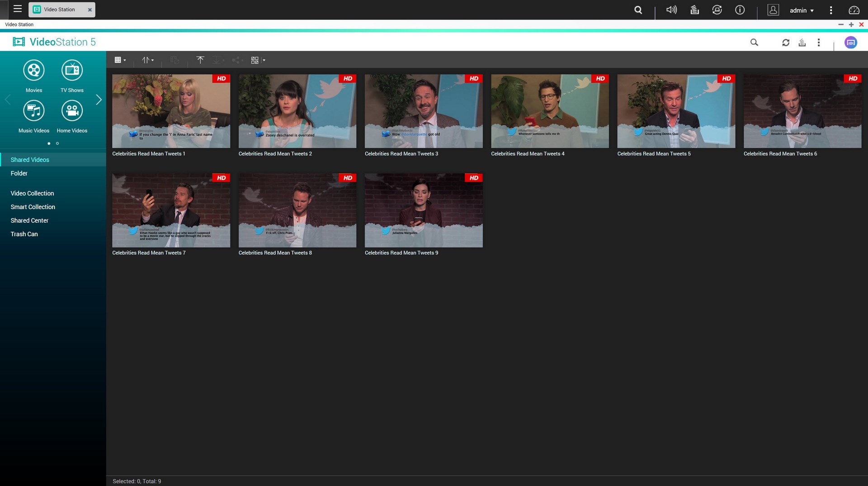This screenshot has width=868, height=486.
Task: Open the purple multi-zone streaming icon
Action: click(851, 43)
